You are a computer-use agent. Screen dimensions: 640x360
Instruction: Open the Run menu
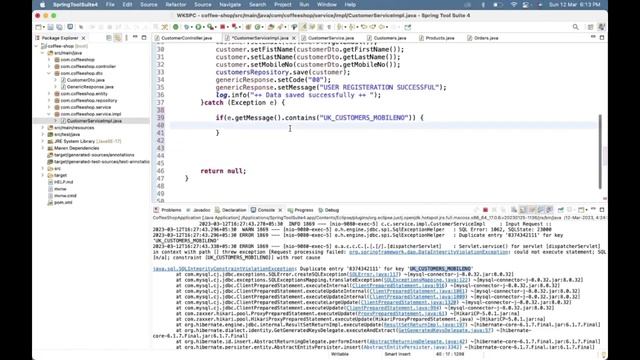tap(304, 4)
